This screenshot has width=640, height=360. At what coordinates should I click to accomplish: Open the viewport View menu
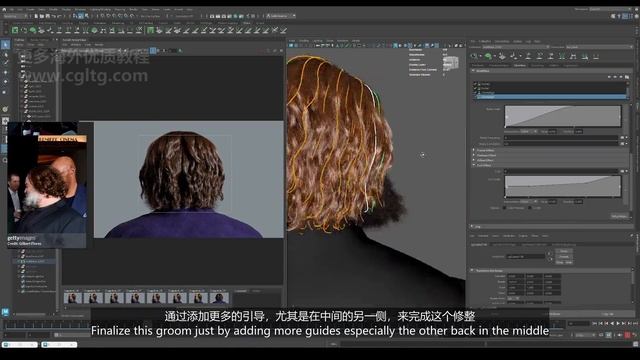[292, 41]
